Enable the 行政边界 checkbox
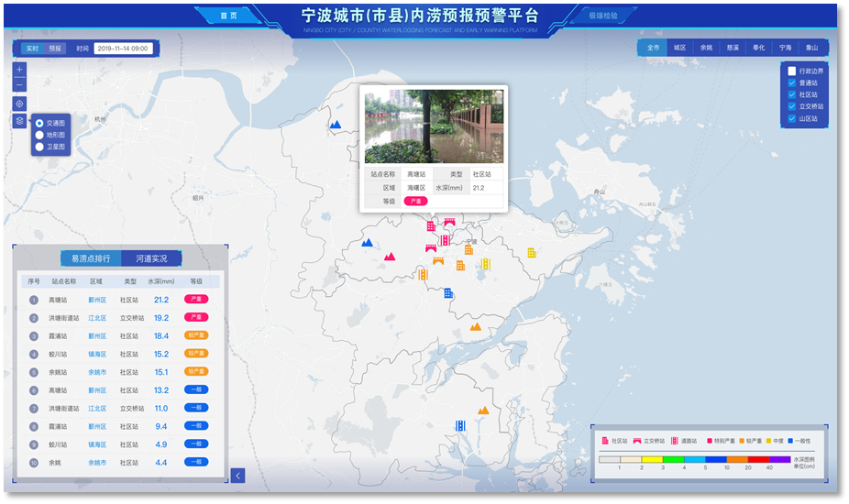 [792, 71]
